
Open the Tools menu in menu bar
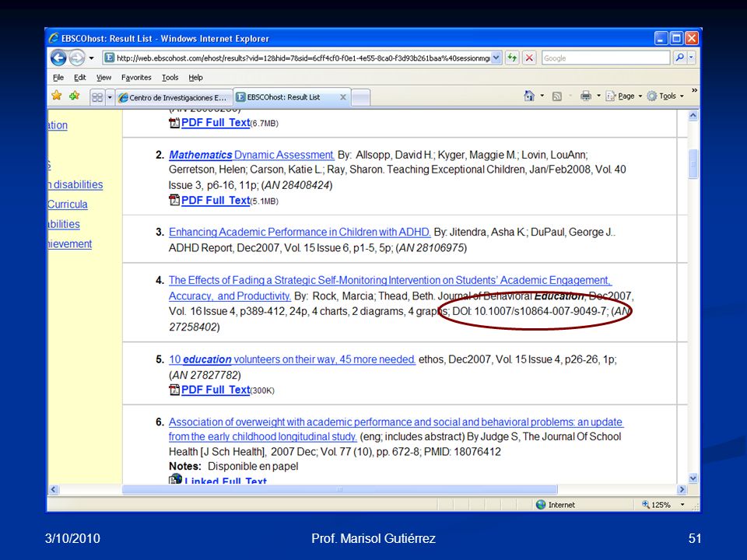click(170, 78)
